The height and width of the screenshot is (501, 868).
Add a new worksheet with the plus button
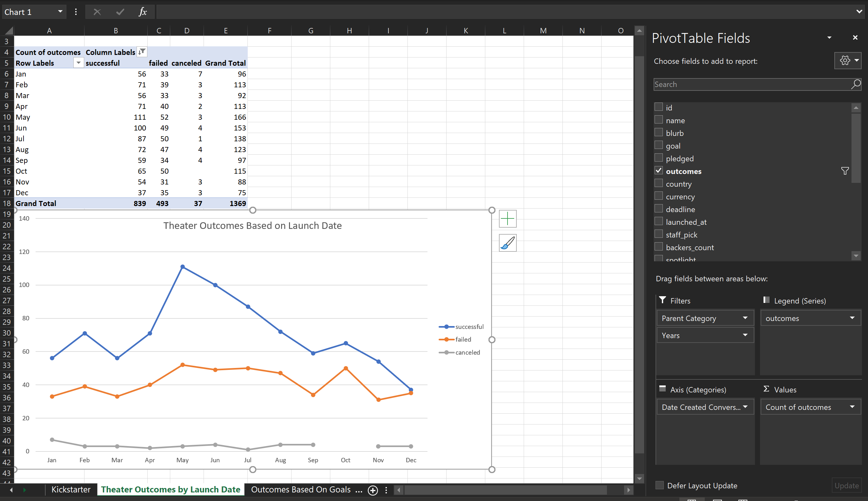(x=373, y=490)
